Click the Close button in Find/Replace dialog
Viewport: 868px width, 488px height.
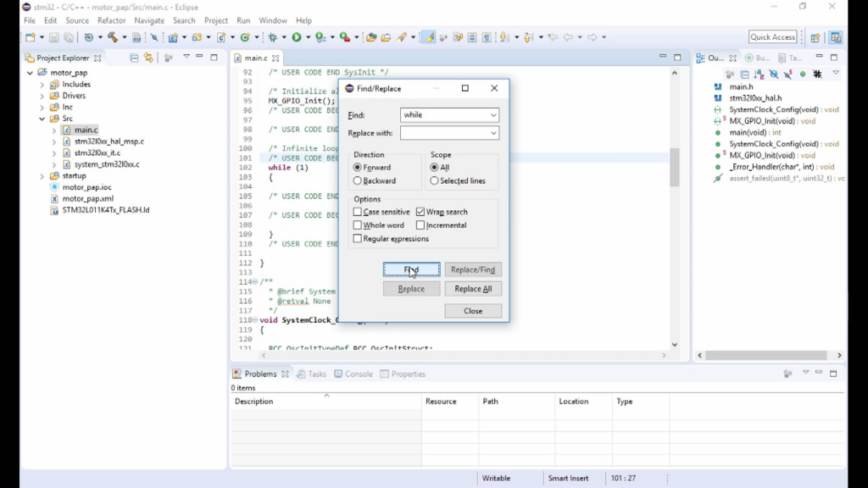click(x=473, y=311)
